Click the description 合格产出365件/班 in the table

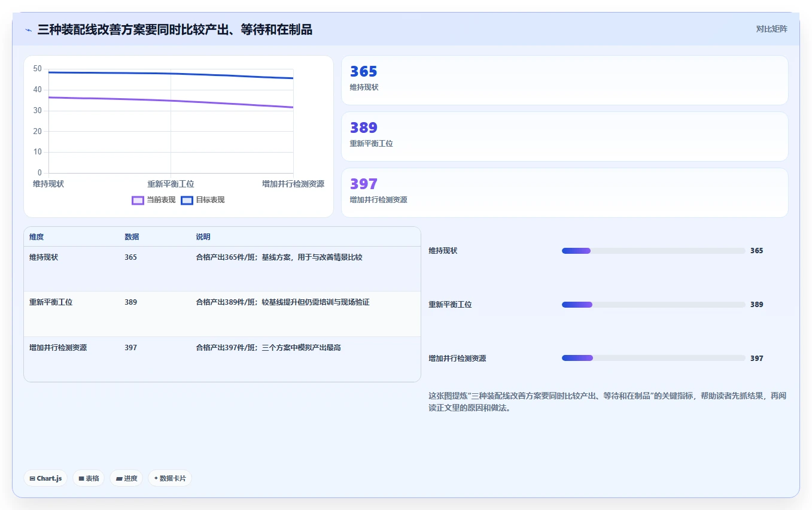coord(279,257)
